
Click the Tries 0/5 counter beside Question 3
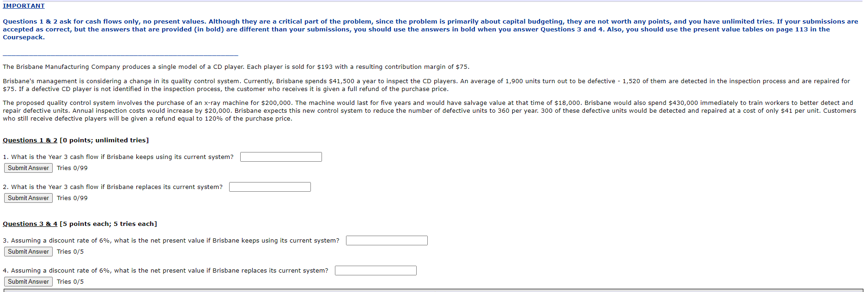coord(70,251)
